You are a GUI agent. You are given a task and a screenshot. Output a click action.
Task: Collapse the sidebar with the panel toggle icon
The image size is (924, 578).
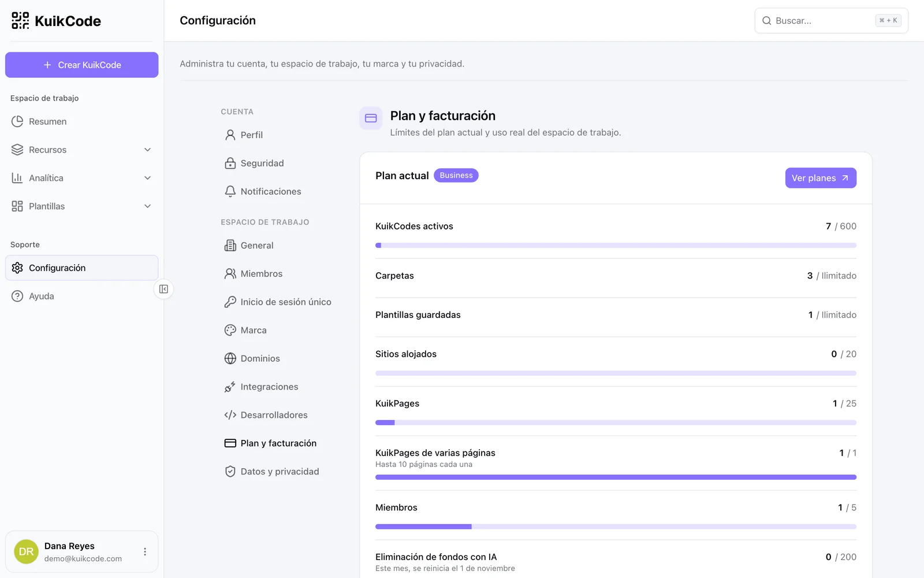163,289
